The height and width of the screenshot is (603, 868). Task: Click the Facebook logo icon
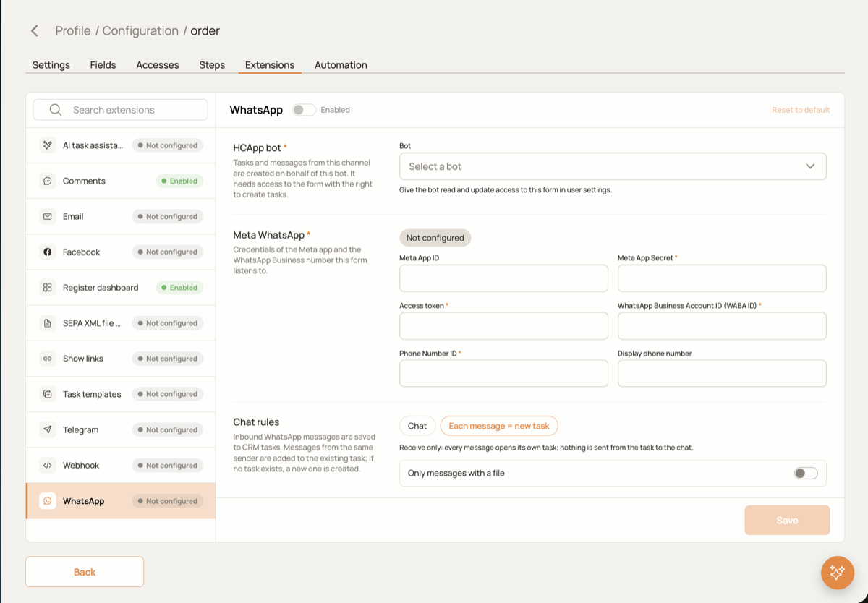click(48, 252)
